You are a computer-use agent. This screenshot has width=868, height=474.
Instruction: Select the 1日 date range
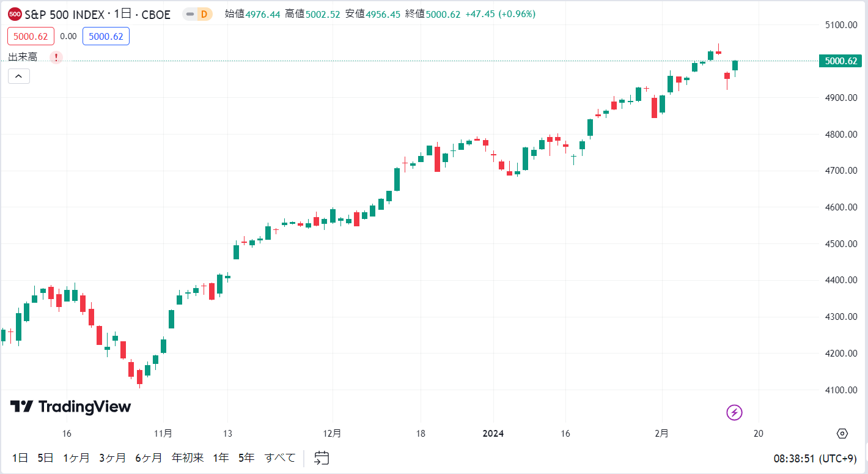point(20,457)
